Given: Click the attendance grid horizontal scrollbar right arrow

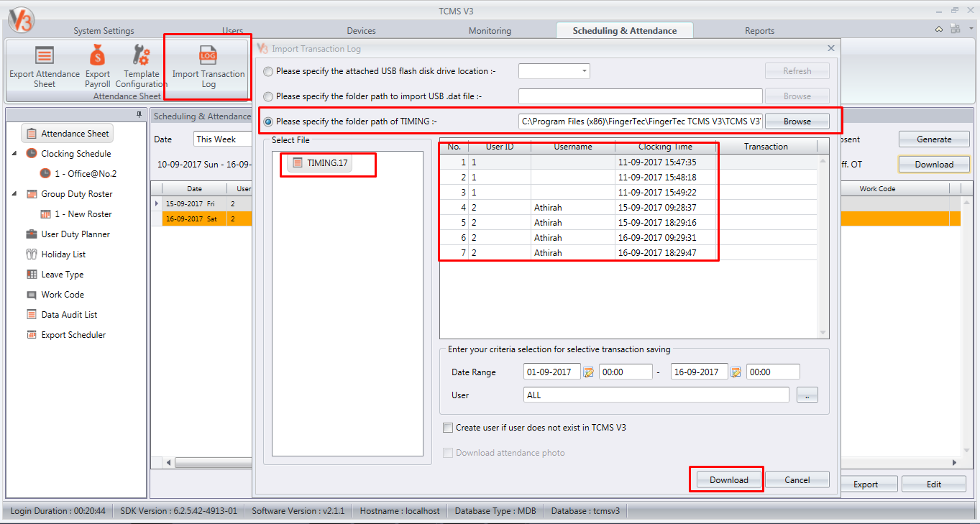Looking at the screenshot, I should [955, 463].
